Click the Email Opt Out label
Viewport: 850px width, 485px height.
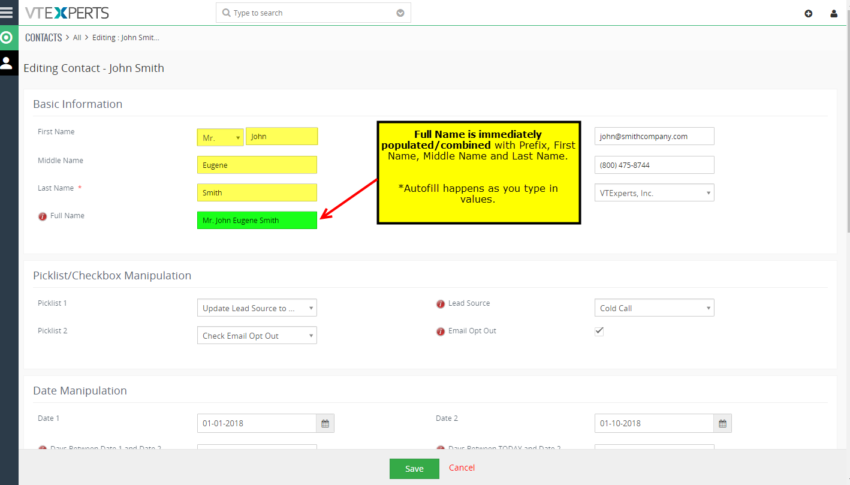click(472, 331)
